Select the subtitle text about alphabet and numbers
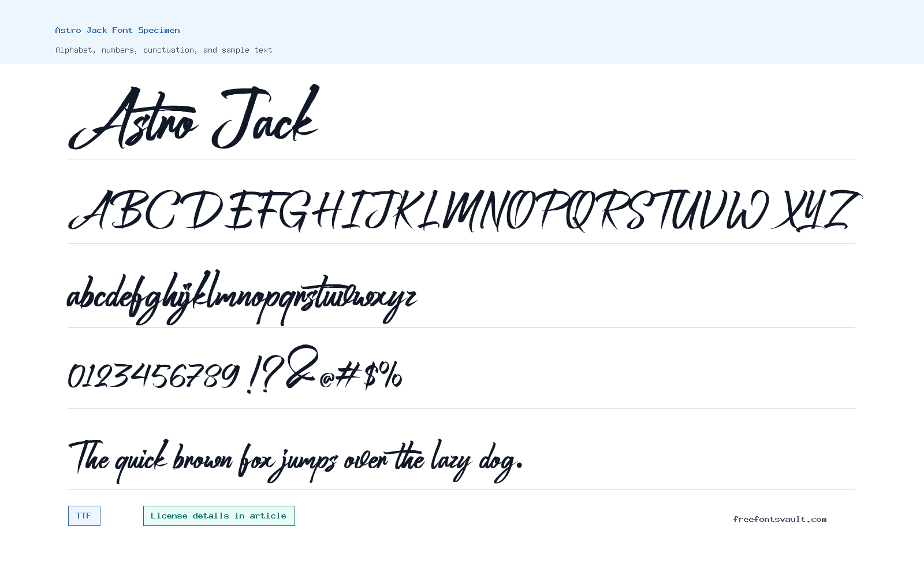Viewport: 924px width, 578px height. click(x=163, y=50)
